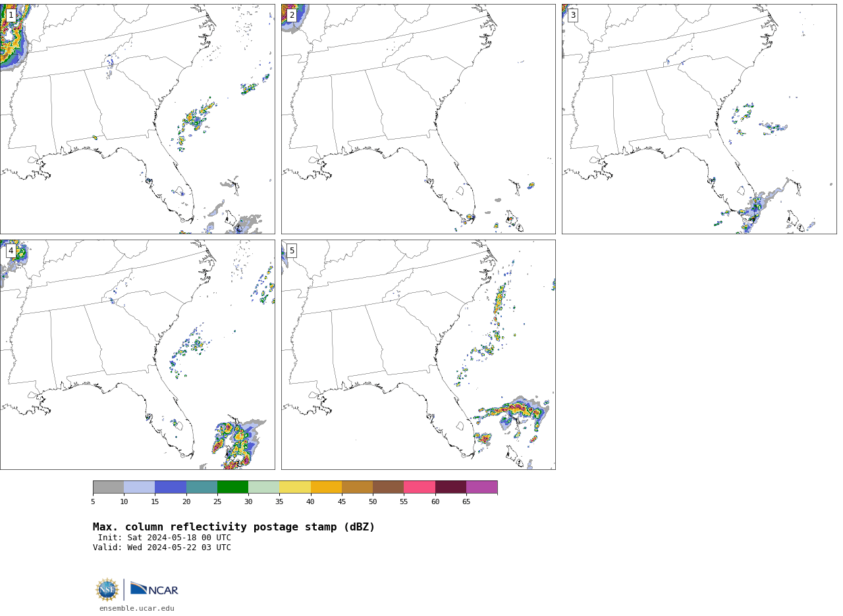843x616 pixels.
Task: Click ensemble member 2 map panel
Action: [x=418, y=119]
